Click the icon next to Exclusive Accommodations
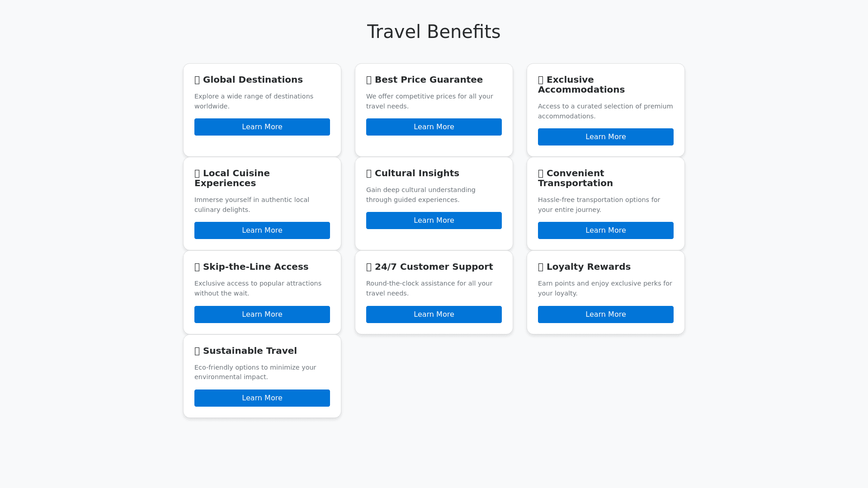 click(x=541, y=80)
